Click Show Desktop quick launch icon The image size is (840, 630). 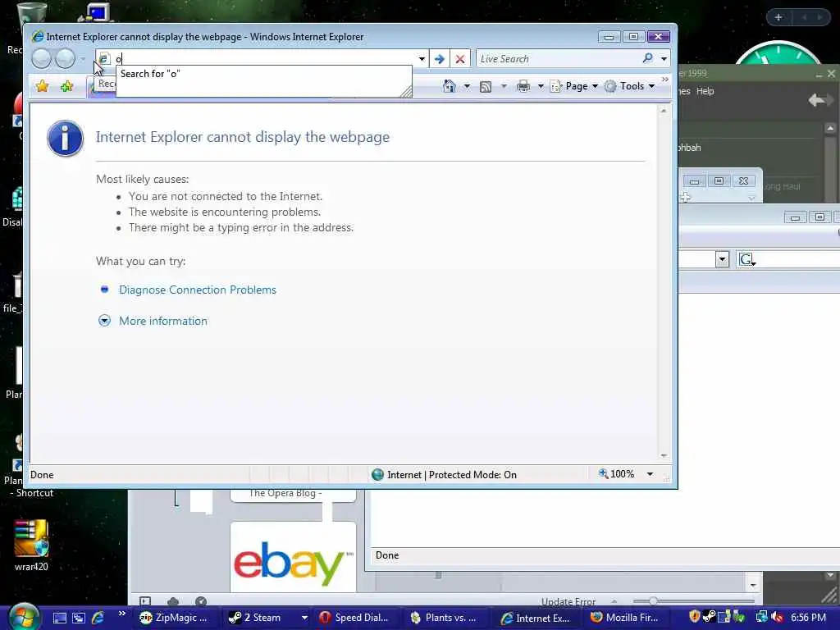click(59, 618)
